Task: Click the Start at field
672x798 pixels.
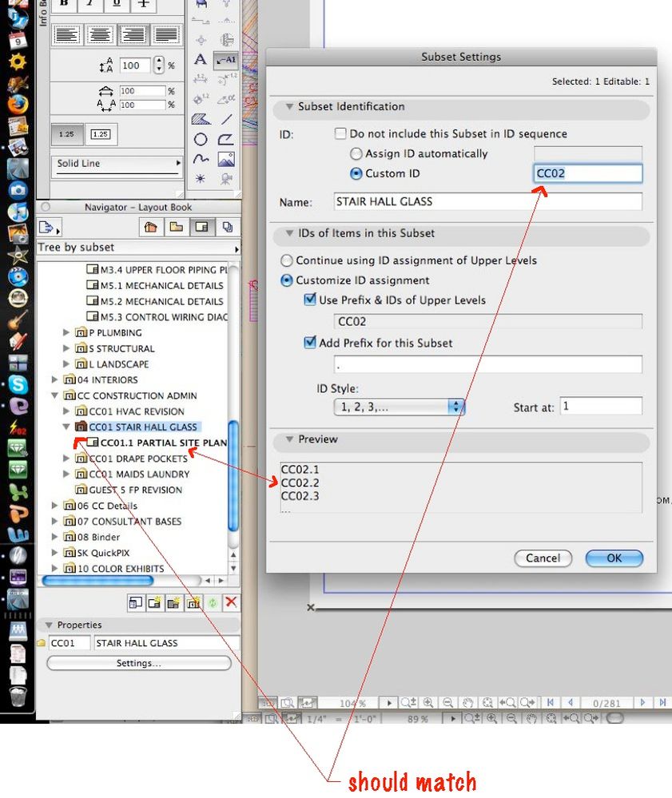Action: click(601, 406)
